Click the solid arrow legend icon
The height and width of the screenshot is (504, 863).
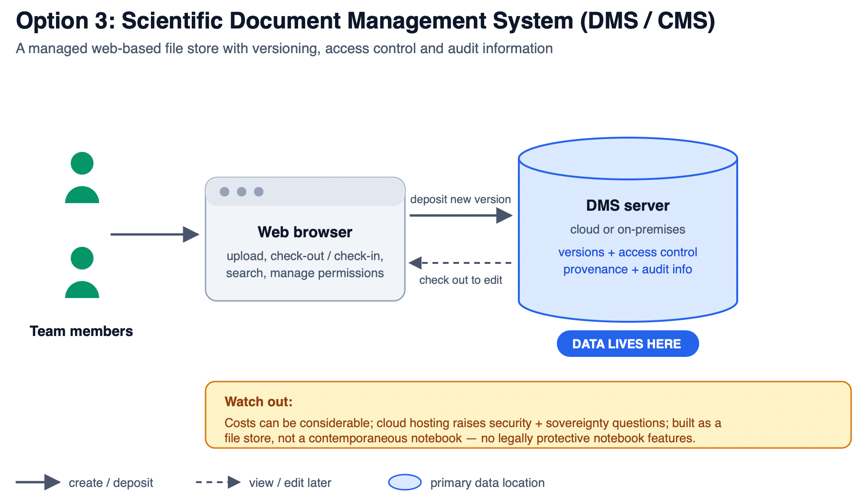point(38,482)
